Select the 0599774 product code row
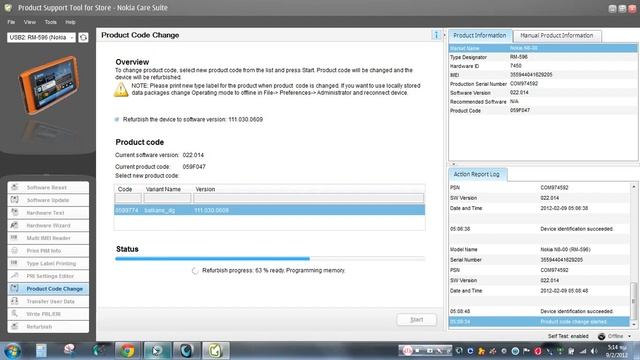 click(x=269, y=210)
